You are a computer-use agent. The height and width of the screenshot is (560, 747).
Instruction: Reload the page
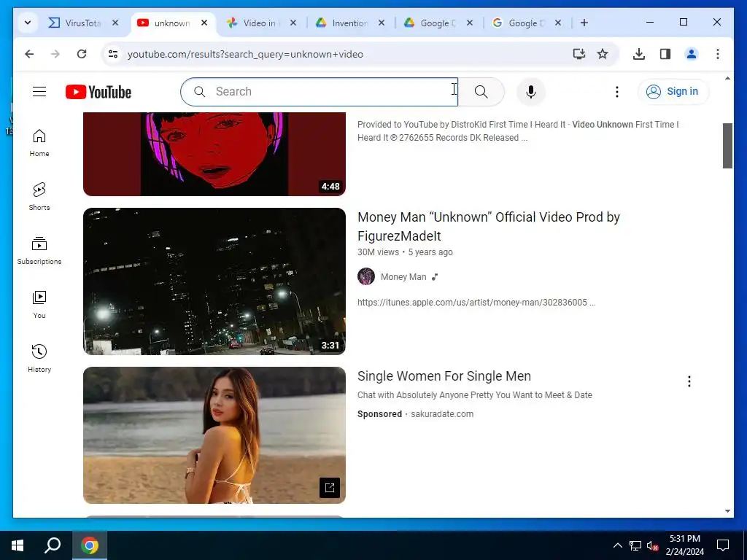click(82, 54)
